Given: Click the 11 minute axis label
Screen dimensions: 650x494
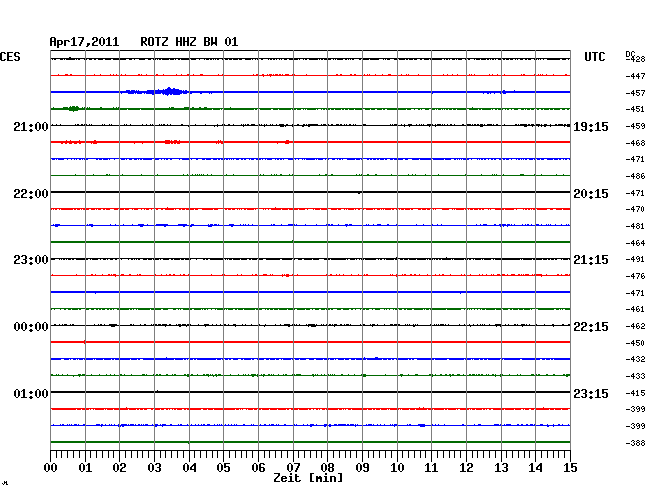Looking at the screenshot, I should [431, 468].
